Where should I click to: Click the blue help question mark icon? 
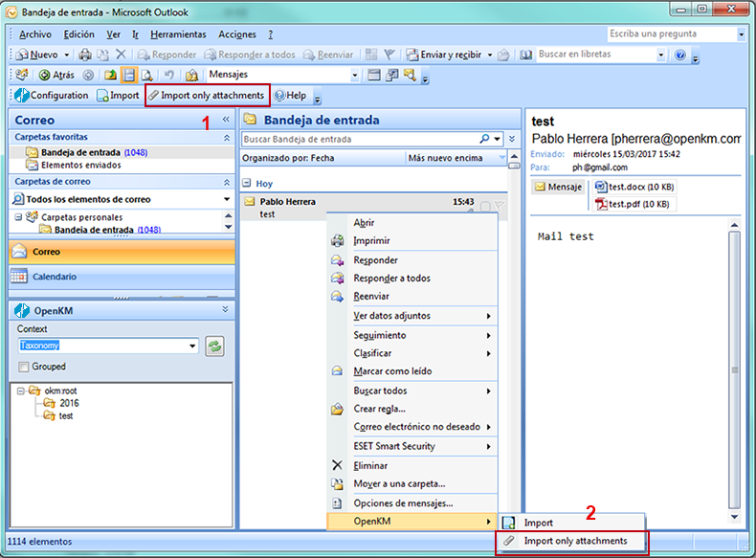(x=679, y=55)
